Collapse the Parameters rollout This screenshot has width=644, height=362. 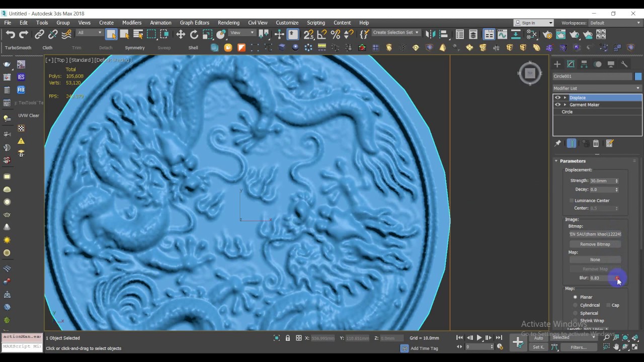pos(556,161)
